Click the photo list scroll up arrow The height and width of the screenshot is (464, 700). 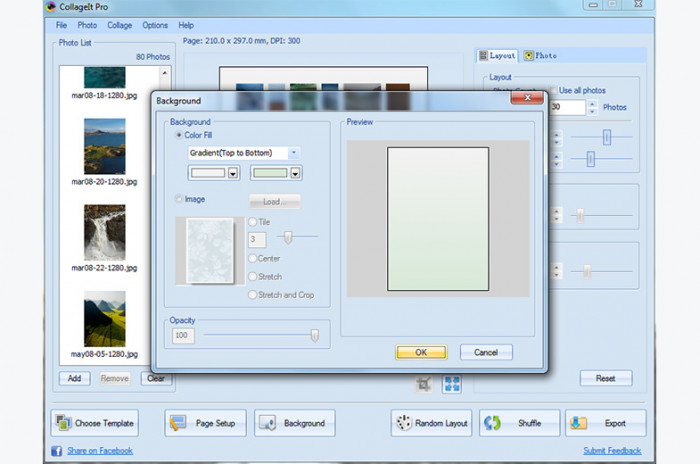pos(165,72)
